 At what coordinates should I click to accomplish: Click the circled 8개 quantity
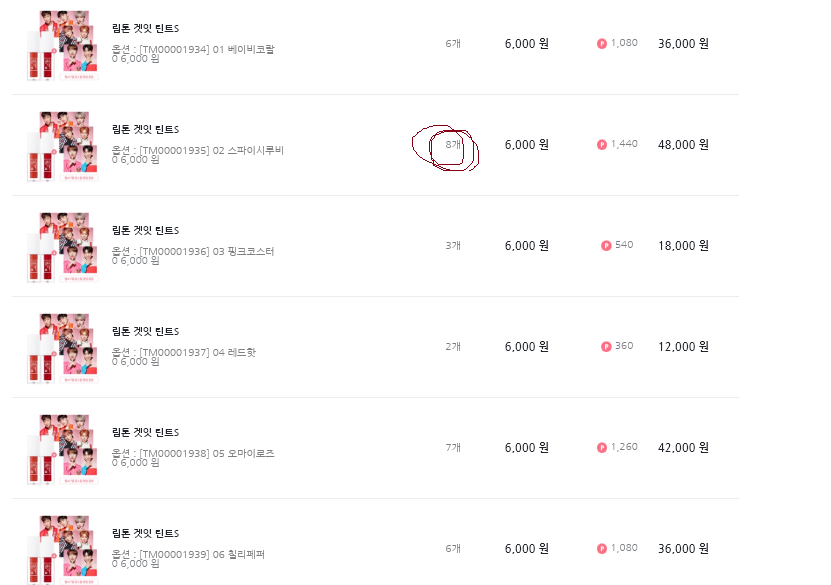pyautogui.click(x=453, y=145)
